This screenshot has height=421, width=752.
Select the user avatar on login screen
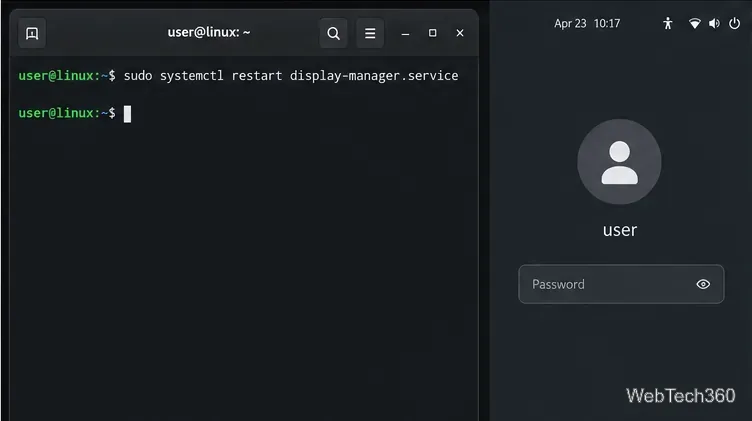[x=619, y=162]
